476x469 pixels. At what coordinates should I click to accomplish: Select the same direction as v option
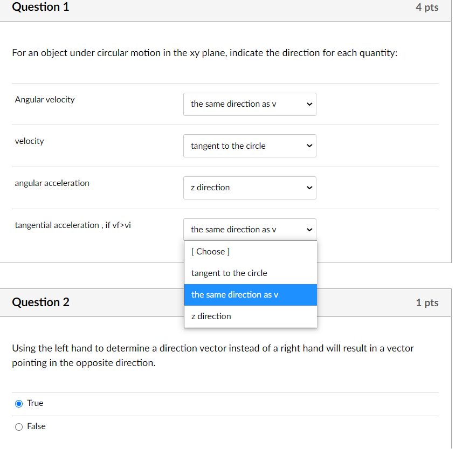(234, 294)
